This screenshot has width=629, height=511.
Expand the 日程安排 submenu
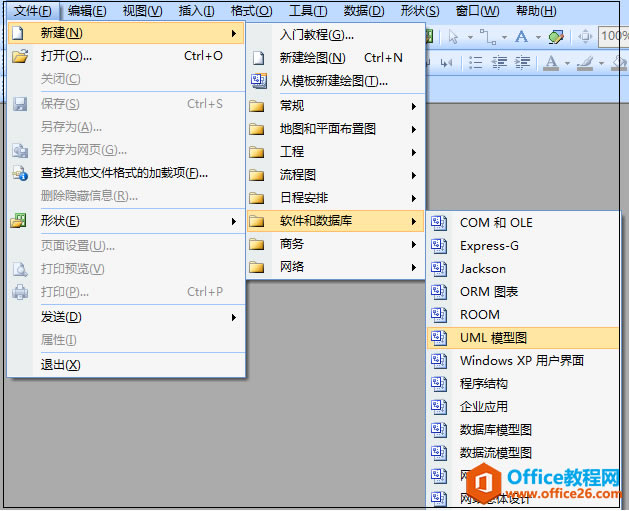pos(336,198)
